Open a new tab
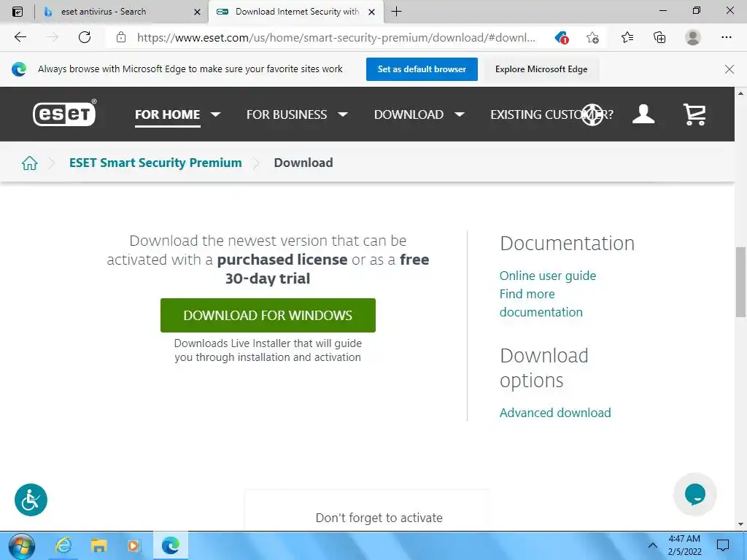This screenshot has width=747, height=560. point(396,12)
